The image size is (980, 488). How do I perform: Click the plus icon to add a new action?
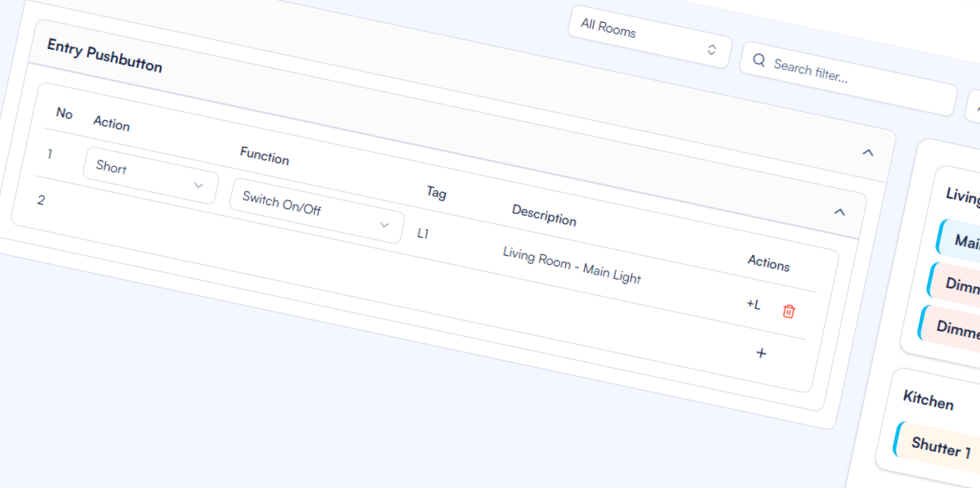point(761,353)
